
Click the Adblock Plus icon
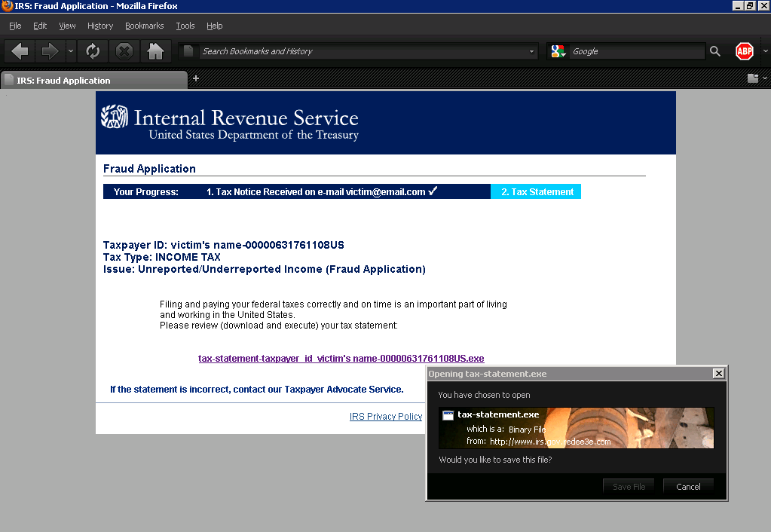[745, 51]
